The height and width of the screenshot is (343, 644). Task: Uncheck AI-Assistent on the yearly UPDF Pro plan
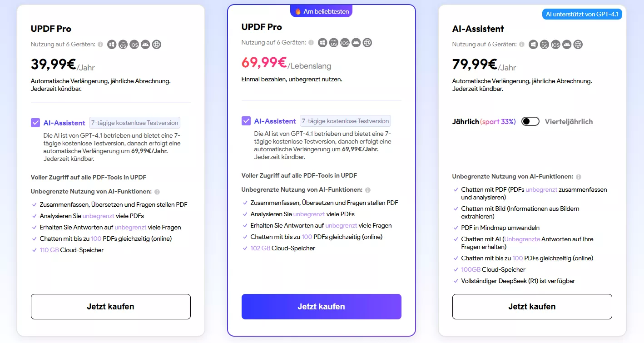click(35, 122)
